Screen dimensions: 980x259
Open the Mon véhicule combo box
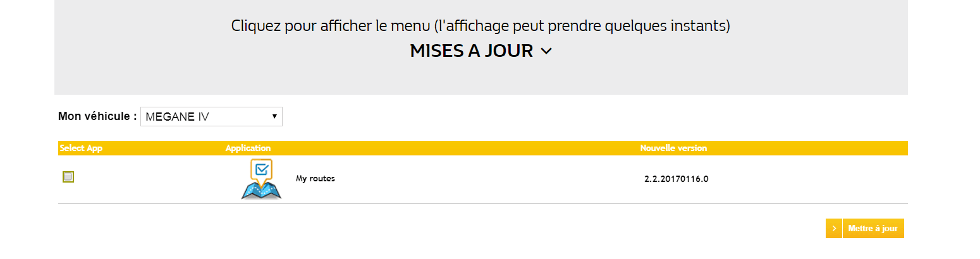[211, 117]
